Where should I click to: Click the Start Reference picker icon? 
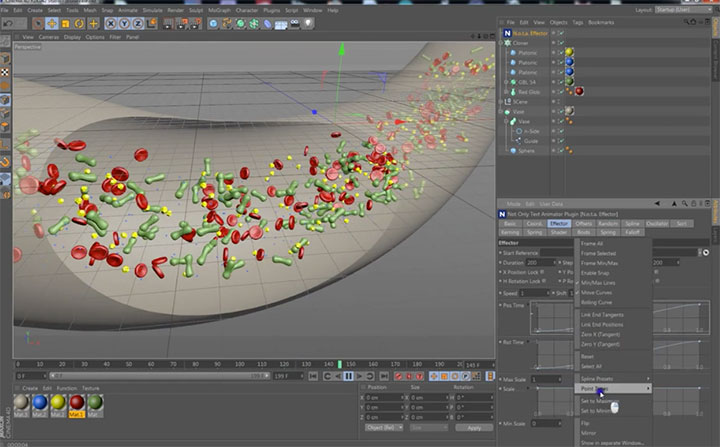click(x=706, y=253)
